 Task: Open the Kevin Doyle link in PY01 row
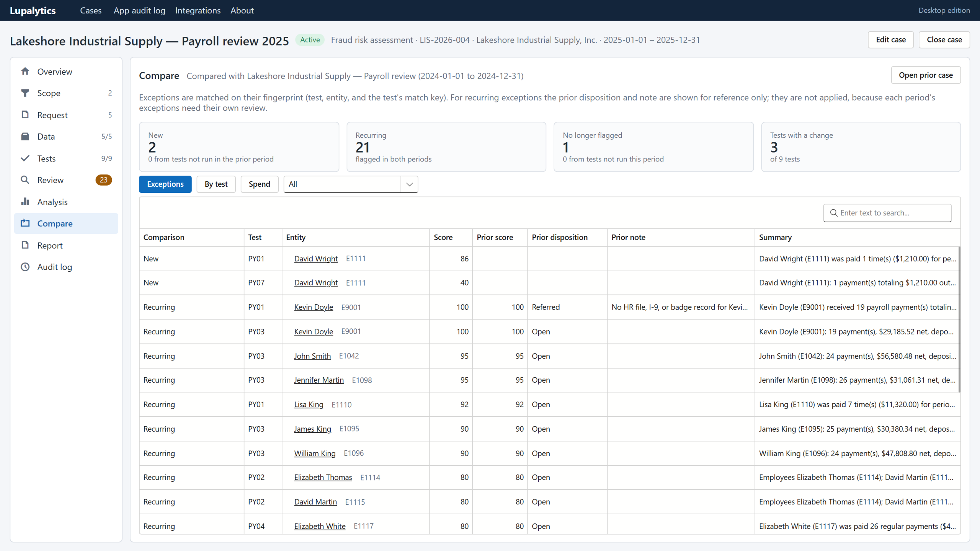314,307
